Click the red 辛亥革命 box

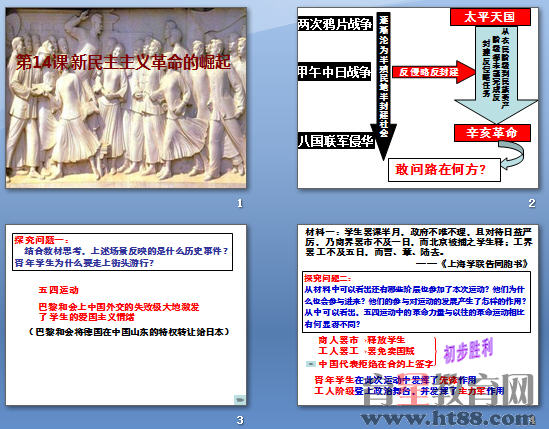[492, 133]
